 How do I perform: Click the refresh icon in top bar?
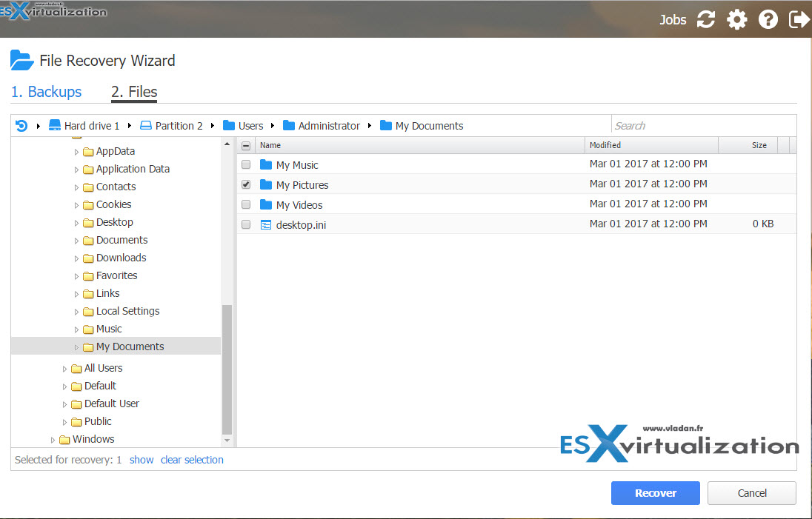coord(706,20)
